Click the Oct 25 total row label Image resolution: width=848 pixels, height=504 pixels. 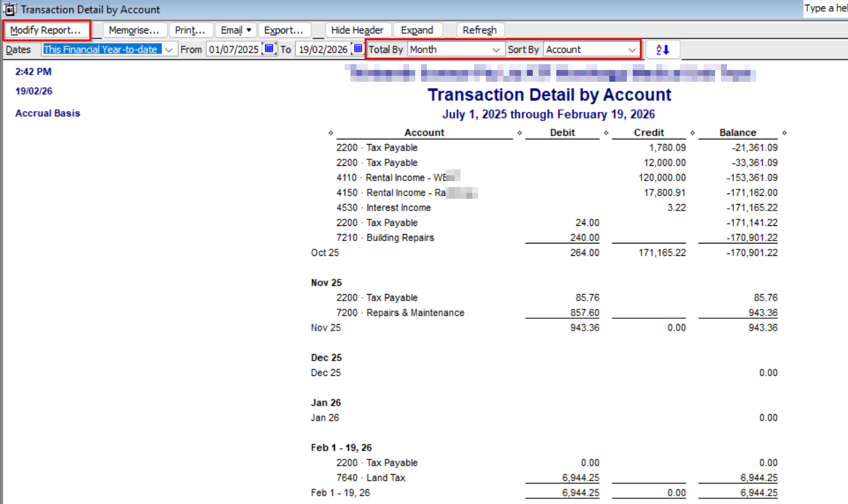coord(325,253)
